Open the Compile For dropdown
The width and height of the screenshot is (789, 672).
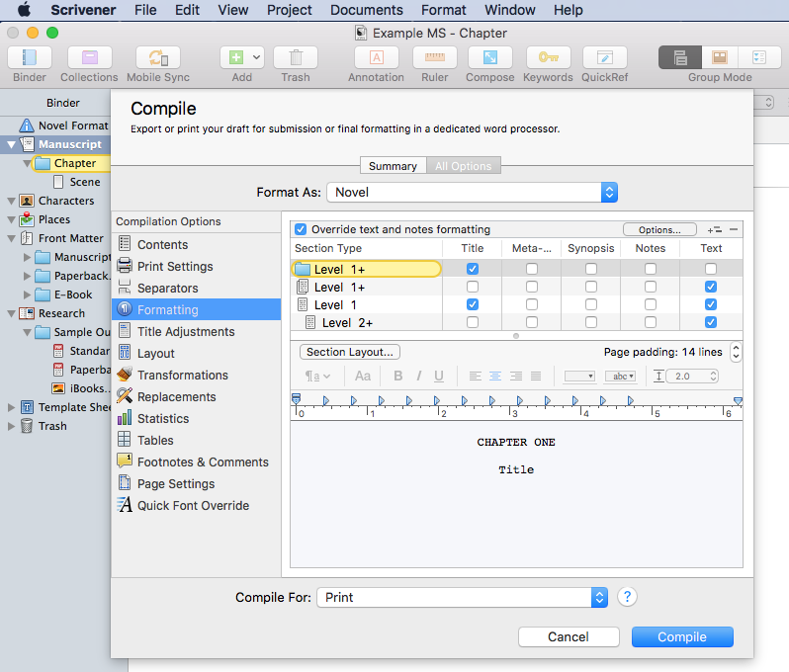(462, 597)
